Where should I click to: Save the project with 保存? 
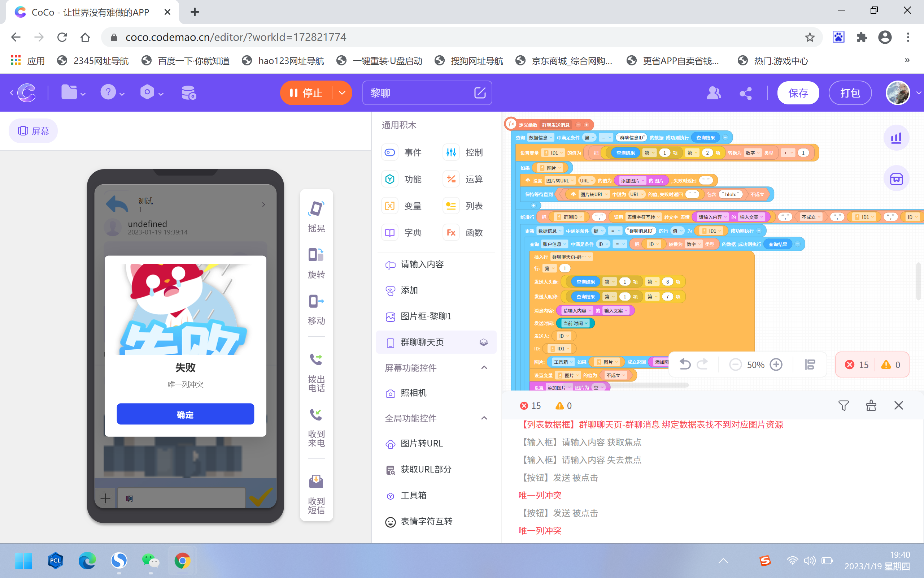click(798, 93)
